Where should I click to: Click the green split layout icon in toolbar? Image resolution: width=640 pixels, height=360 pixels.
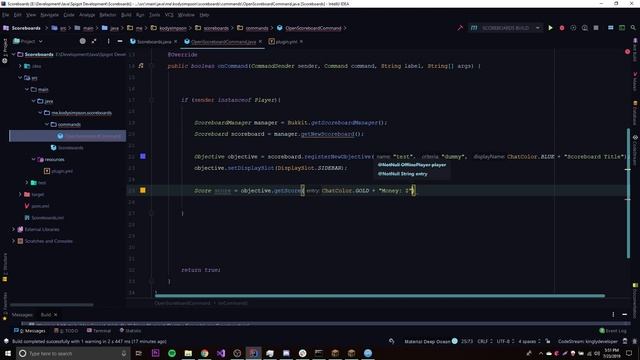pyautogui.click(x=622, y=28)
